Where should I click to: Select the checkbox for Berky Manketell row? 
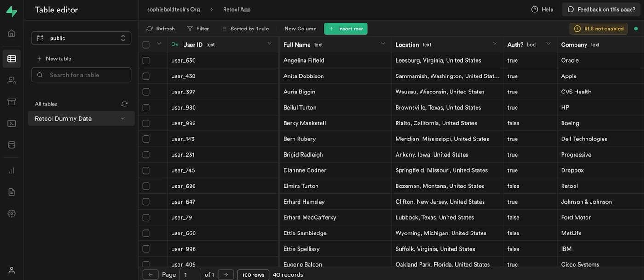click(146, 123)
